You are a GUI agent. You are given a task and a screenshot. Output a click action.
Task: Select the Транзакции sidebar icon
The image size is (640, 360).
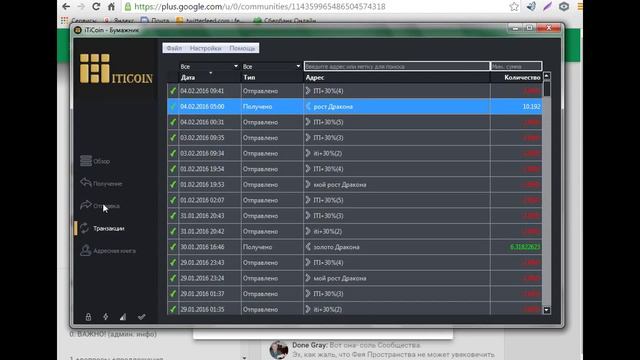coord(84,228)
